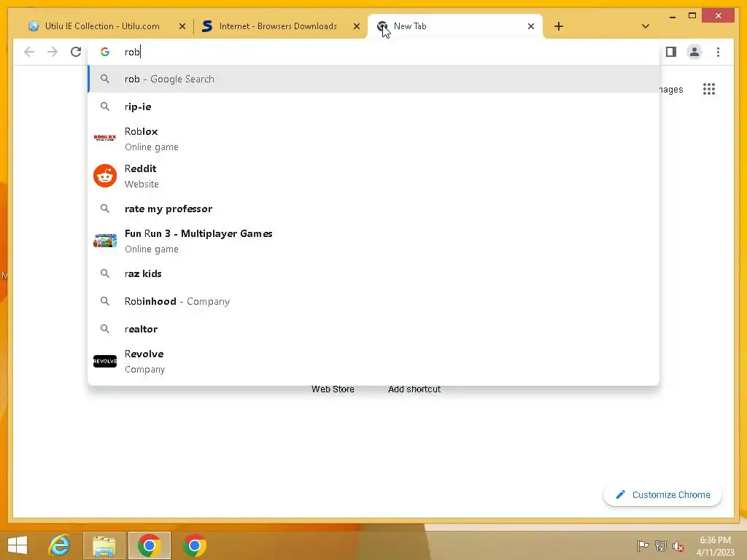Open the Web Store shortcut

tap(333, 389)
